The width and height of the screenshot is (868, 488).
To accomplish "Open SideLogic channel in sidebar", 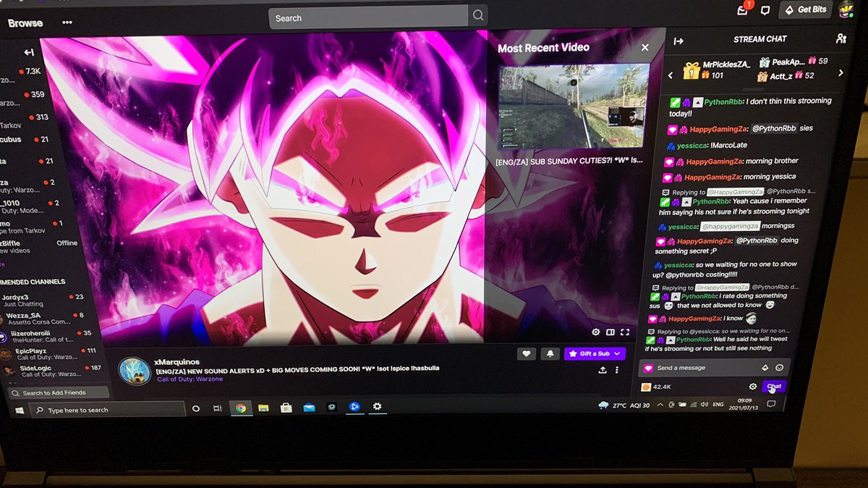I will coord(52,371).
